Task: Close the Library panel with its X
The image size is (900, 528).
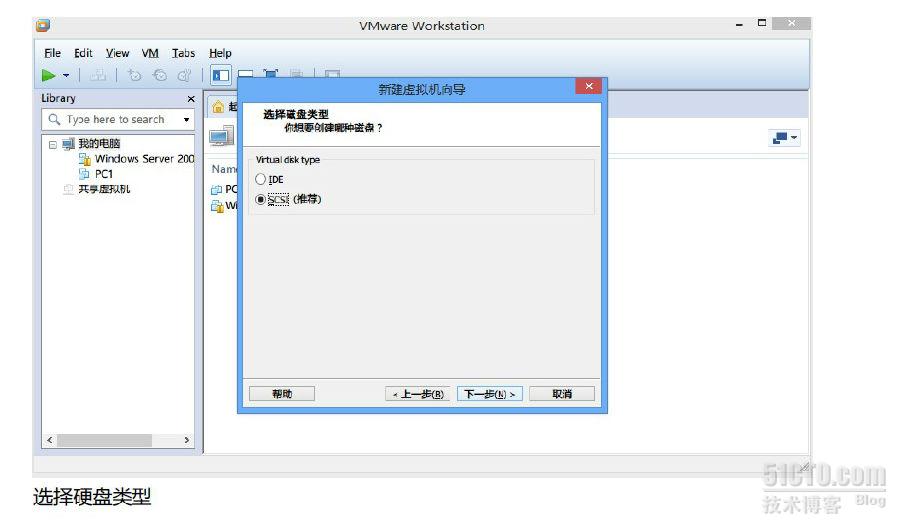Action: tap(191, 99)
